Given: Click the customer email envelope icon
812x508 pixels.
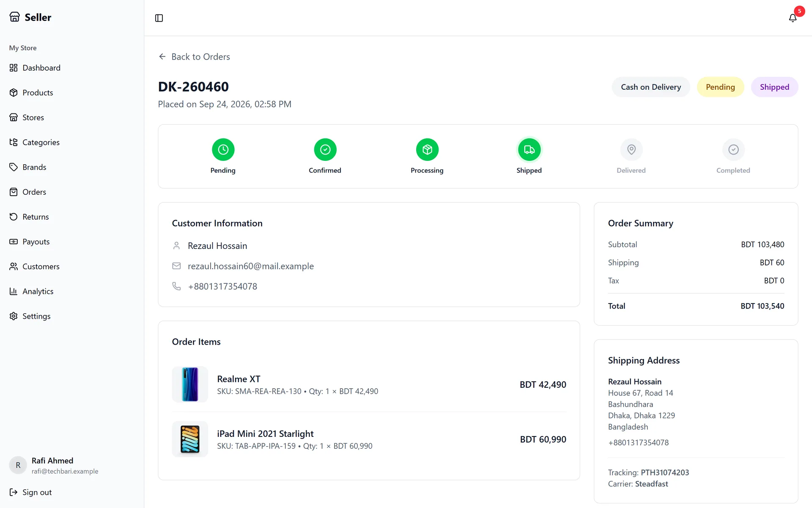Looking at the screenshot, I should coord(176,266).
